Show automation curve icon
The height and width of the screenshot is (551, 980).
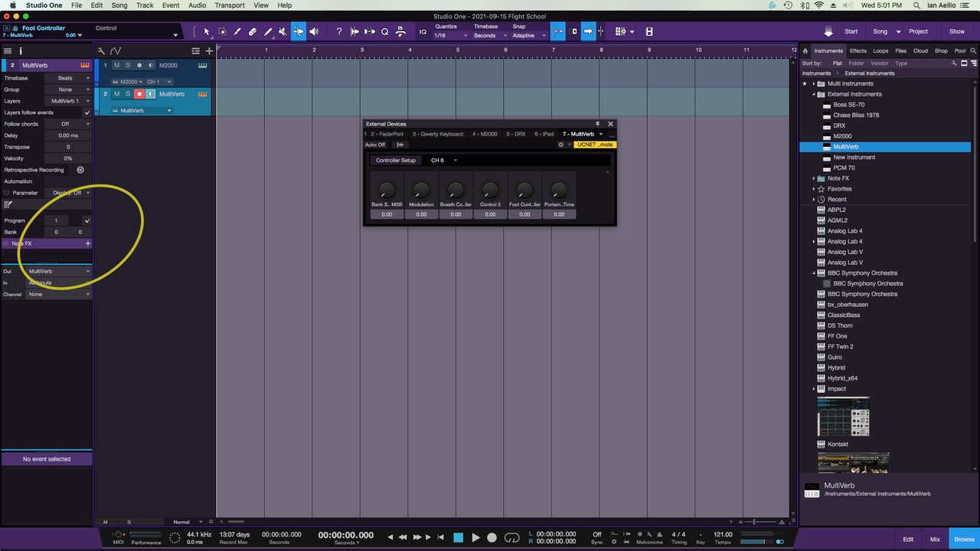116,51
